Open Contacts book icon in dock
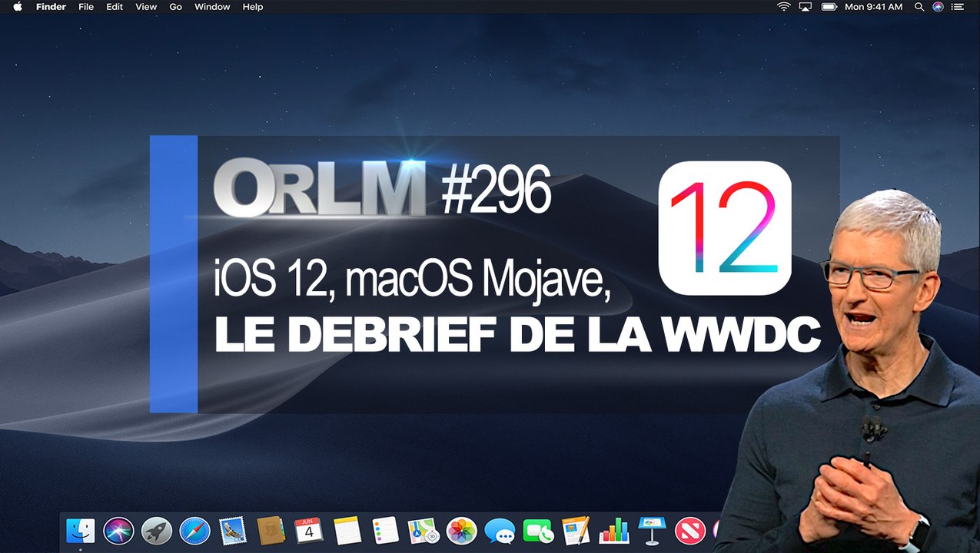Viewport: 980px width, 553px height. point(271,530)
